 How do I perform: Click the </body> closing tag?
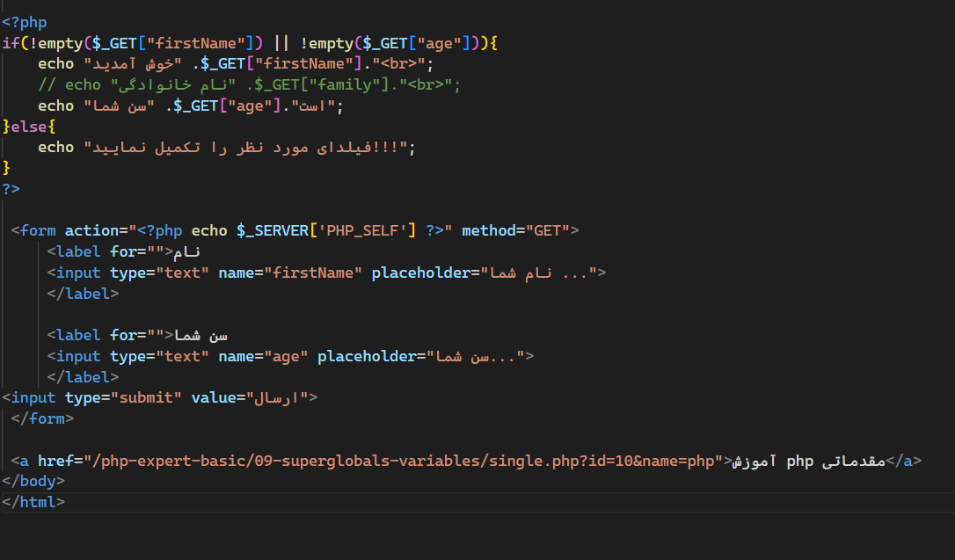(x=33, y=482)
